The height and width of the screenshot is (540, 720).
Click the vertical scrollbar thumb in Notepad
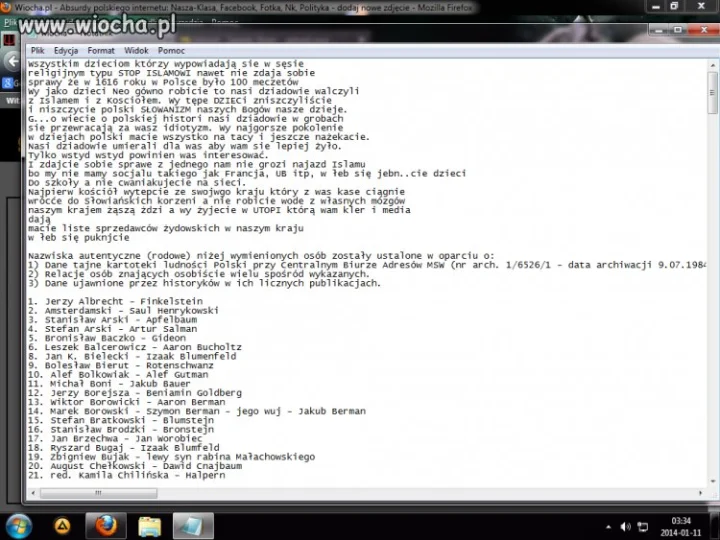click(712, 92)
